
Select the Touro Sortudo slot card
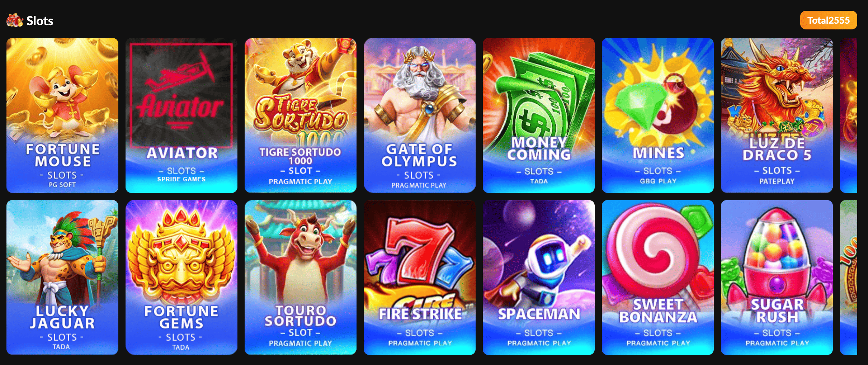click(x=301, y=278)
